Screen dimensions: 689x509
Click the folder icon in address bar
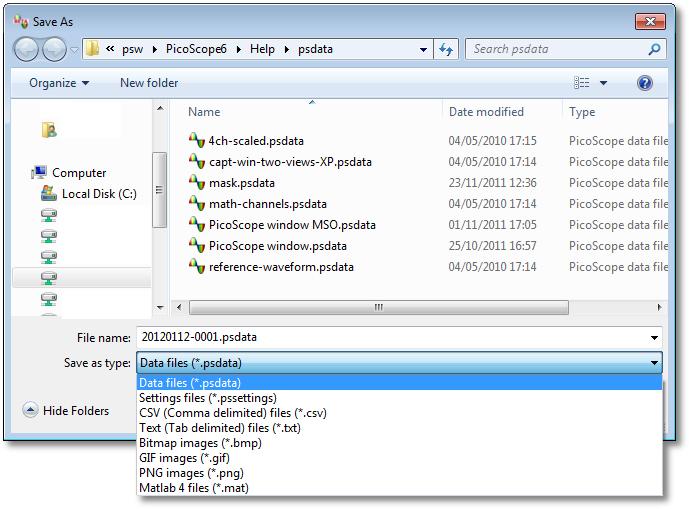point(92,49)
